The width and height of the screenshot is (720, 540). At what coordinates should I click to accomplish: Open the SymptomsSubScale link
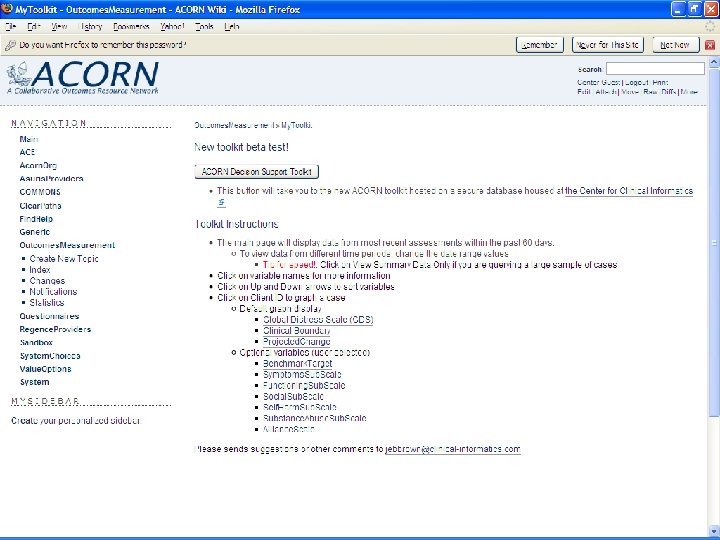[302, 375]
